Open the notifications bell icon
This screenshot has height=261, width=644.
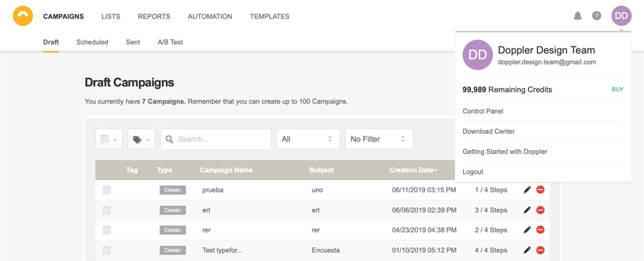578,16
